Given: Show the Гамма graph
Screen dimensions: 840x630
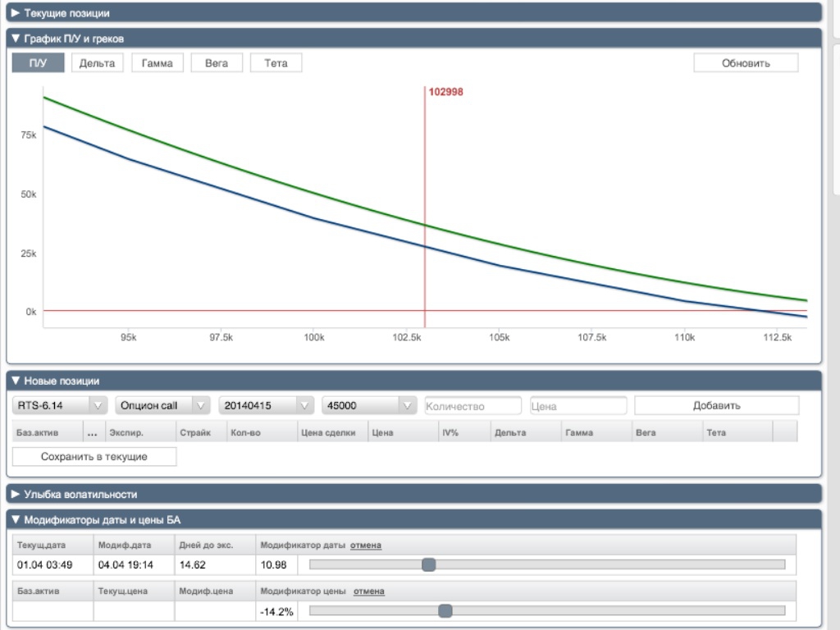Looking at the screenshot, I should click(x=157, y=63).
